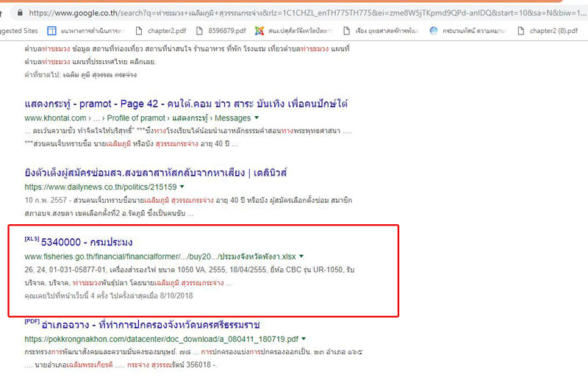This screenshot has width=588, height=380.
Task: Open the '5340000 - กรมประมง' XLS result
Action: (x=87, y=242)
